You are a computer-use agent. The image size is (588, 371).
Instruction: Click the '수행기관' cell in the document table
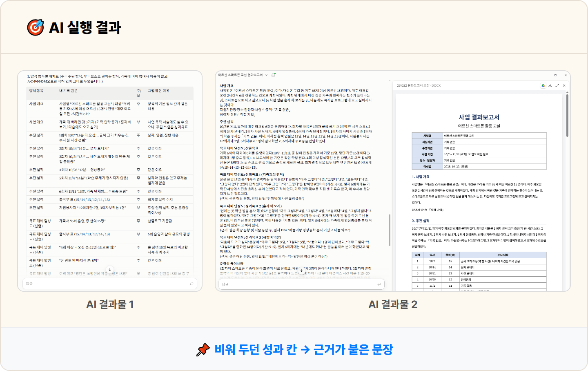point(427,148)
